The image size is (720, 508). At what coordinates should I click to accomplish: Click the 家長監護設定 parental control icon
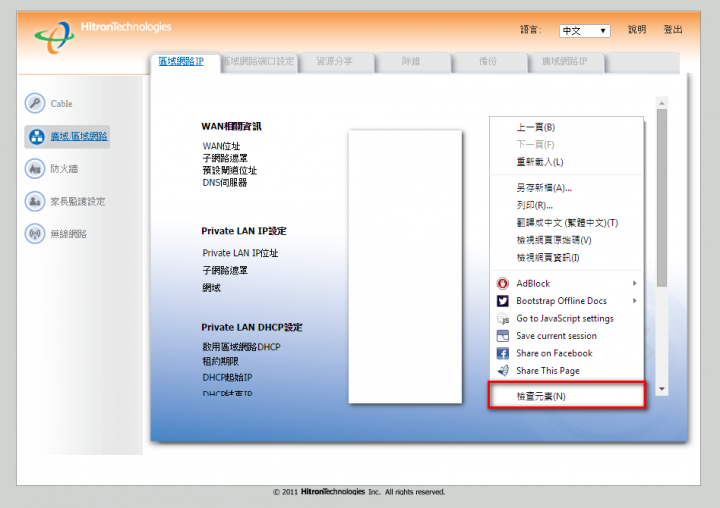[x=35, y=201]
